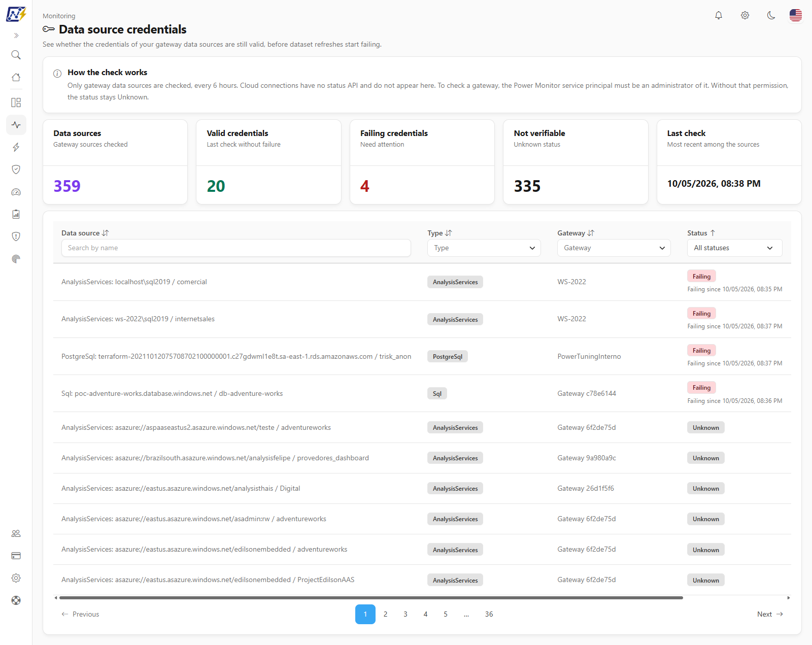Sort by the Type column
The height and width of the screenshot is (645, 812).
coord(439,233)
